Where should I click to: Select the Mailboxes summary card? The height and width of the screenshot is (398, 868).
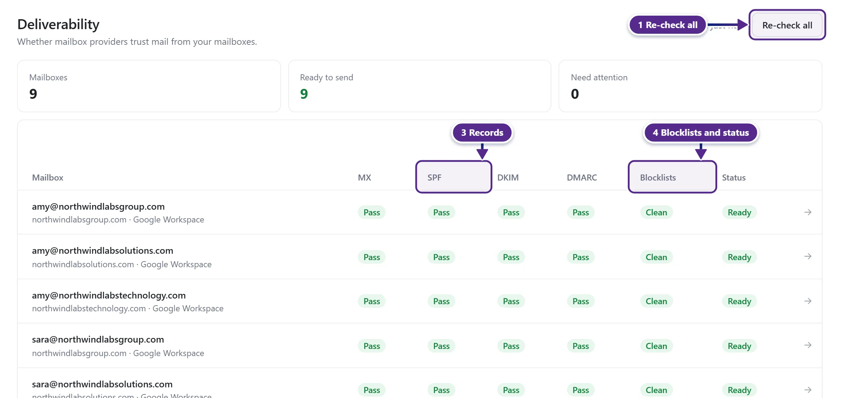pos(149,86)
